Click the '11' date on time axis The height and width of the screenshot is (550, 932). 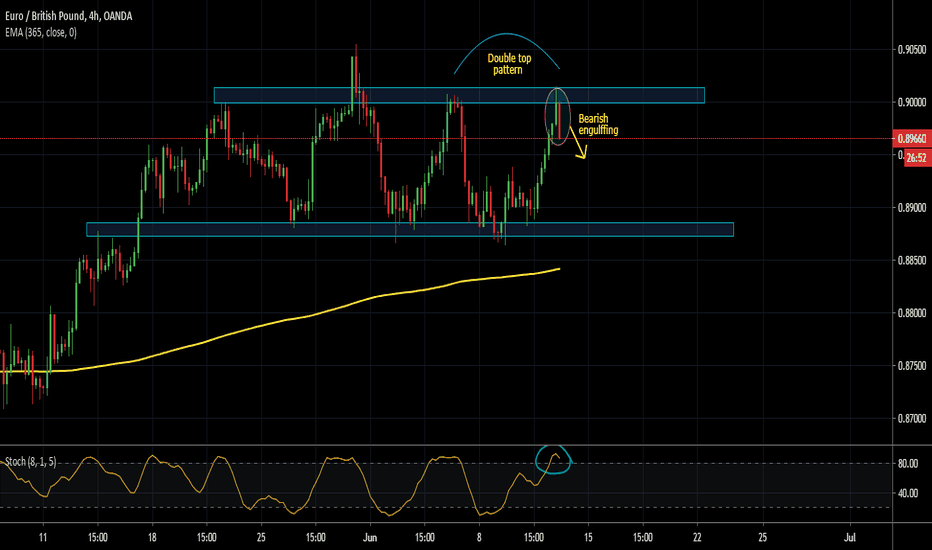coord(43,538)
